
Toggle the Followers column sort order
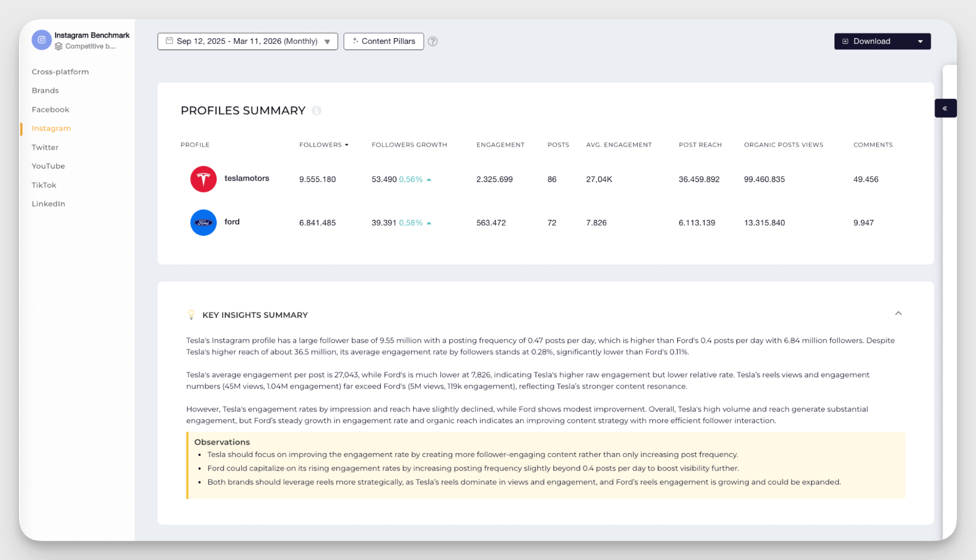[x=347, y=145]
